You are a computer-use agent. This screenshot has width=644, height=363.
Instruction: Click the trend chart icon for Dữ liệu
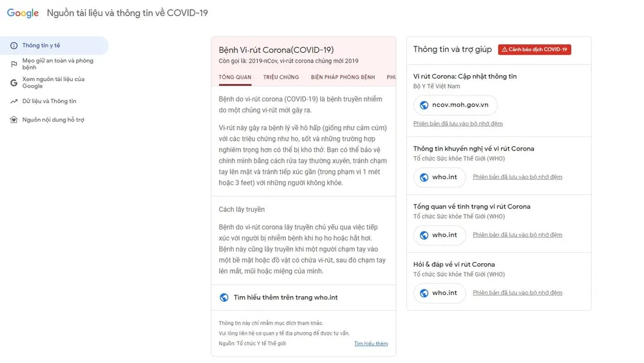(14, 101)
